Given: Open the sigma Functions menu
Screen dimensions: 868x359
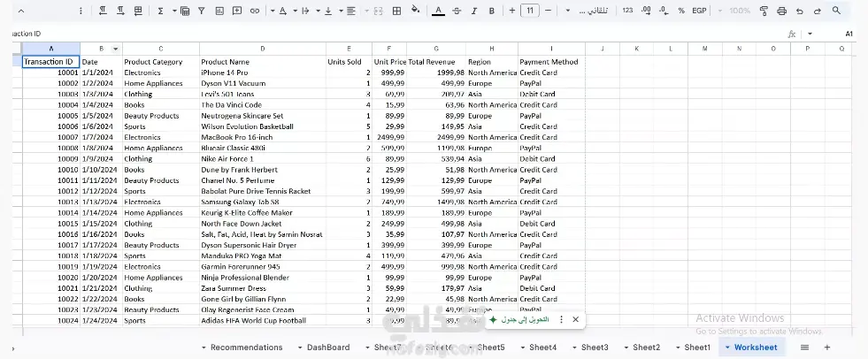Looking at the screenshot, I should (x=160, y=11).
